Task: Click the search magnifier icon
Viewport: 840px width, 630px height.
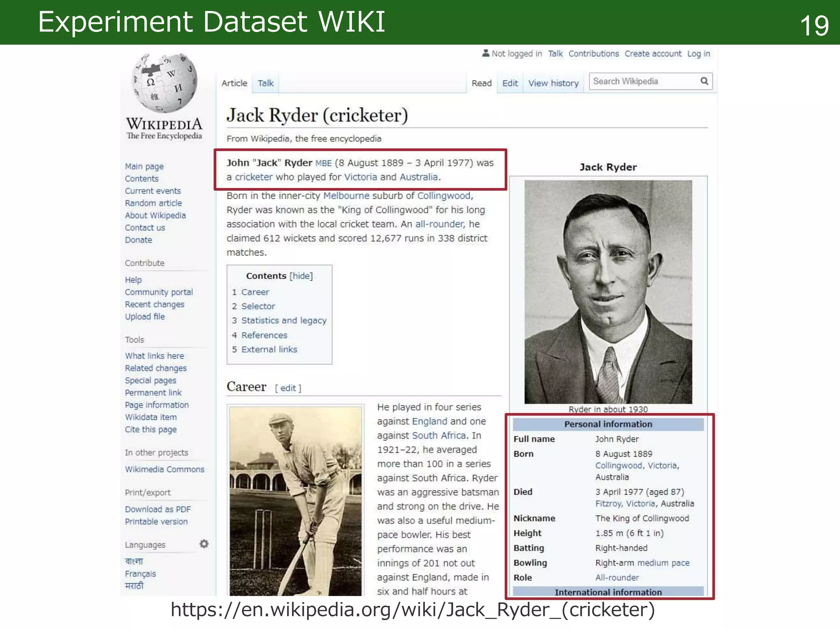Action: 704,81
